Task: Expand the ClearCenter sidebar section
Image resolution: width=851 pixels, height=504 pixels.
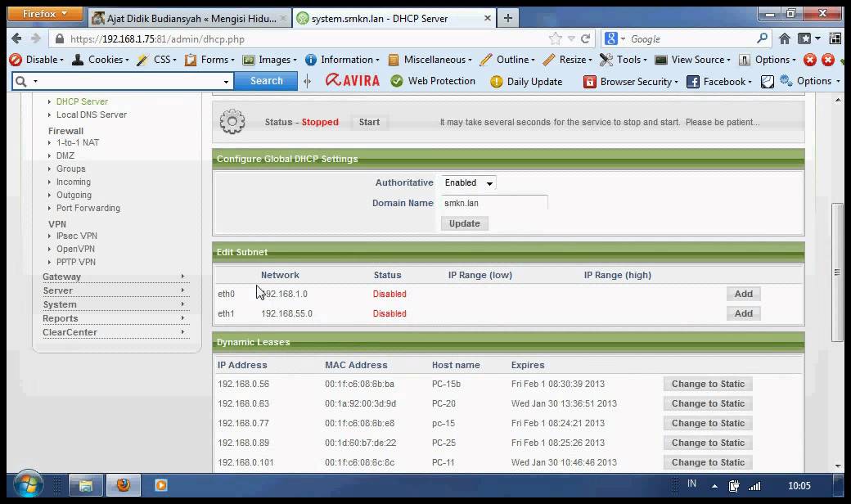Action: coord(115,332)
